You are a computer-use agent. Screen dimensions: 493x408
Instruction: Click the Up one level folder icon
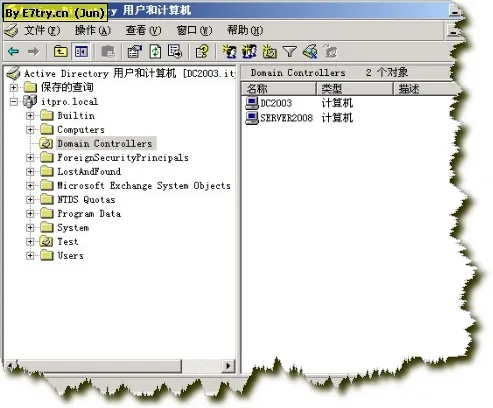60,52
